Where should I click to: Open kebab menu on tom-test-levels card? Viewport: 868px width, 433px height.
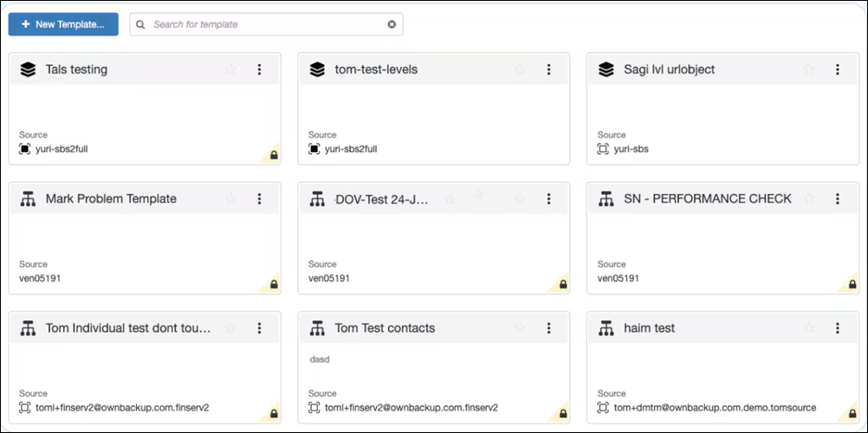(x=548, y=69)
